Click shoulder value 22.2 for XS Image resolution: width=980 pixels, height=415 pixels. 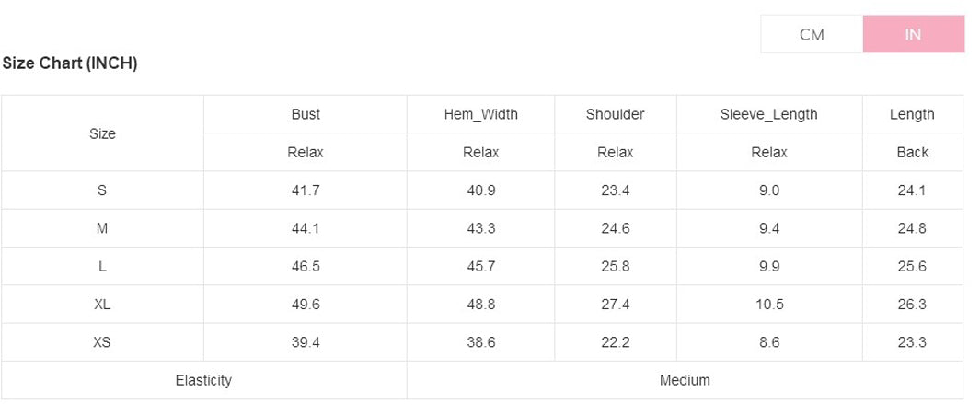pyautogui.click(x=615, y=342)
